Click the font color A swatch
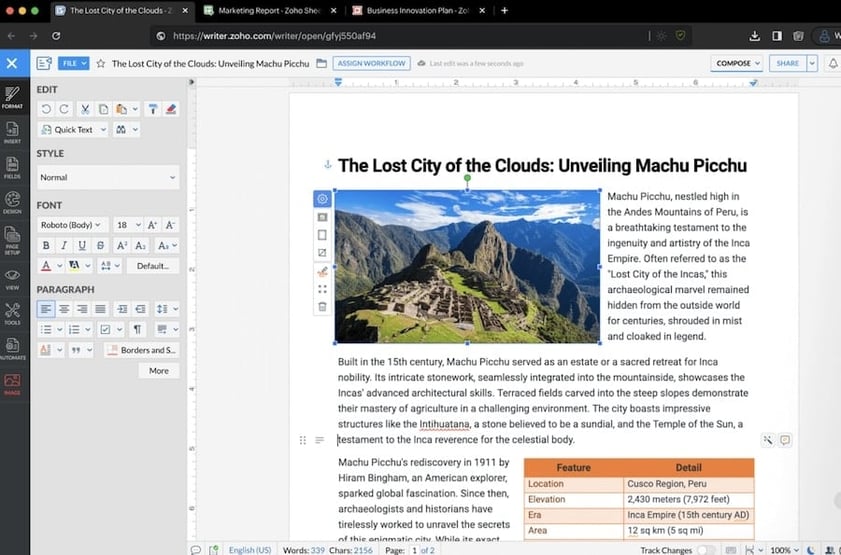Screen dimensions: 841x555 [x=46, y=266]
